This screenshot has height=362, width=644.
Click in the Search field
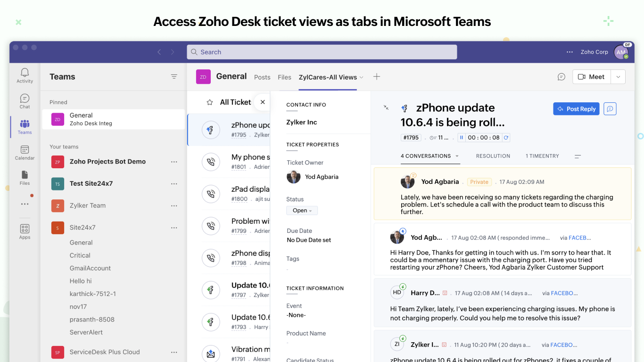(322, 52)
